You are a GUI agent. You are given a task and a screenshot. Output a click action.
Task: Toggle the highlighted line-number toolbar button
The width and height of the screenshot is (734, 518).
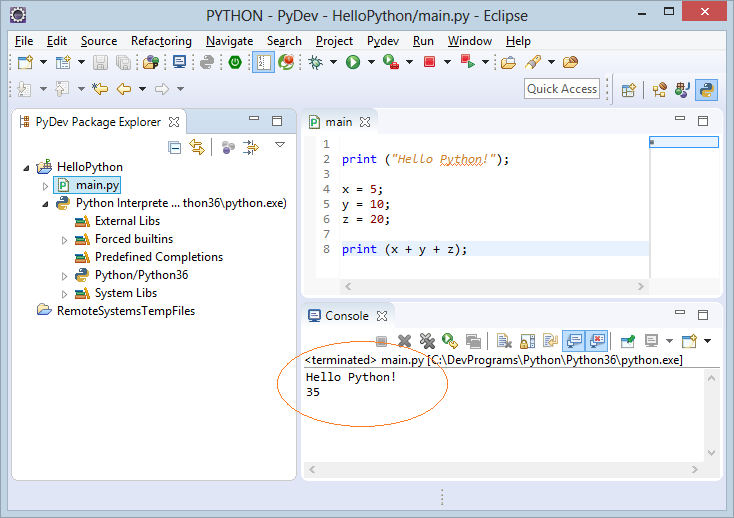click(x=263, y=62)
